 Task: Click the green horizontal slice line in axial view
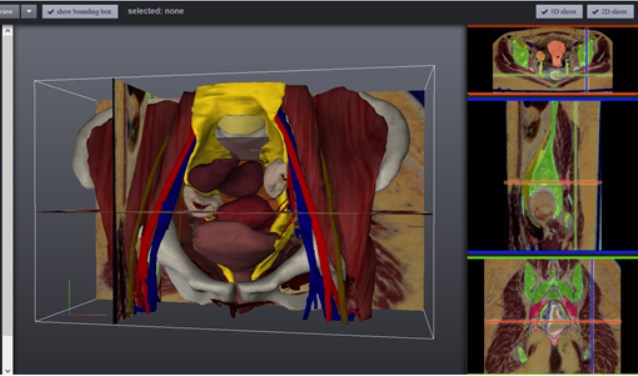[x=553, y=74]
